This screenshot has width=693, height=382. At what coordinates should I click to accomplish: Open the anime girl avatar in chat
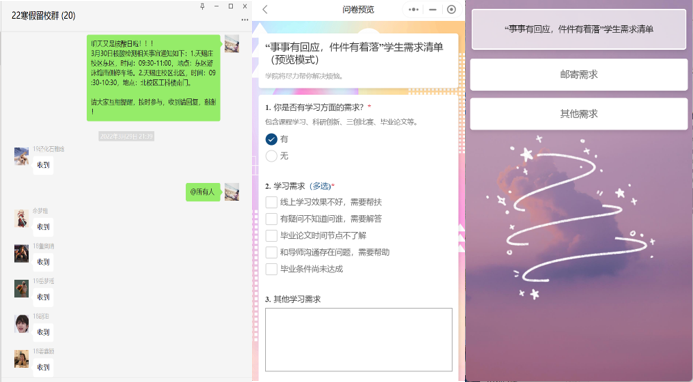pyautogui.click(x=21, y=218)
